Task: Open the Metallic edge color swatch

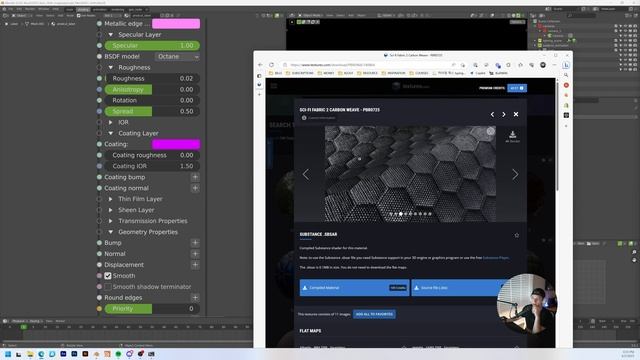Action: 176,24
